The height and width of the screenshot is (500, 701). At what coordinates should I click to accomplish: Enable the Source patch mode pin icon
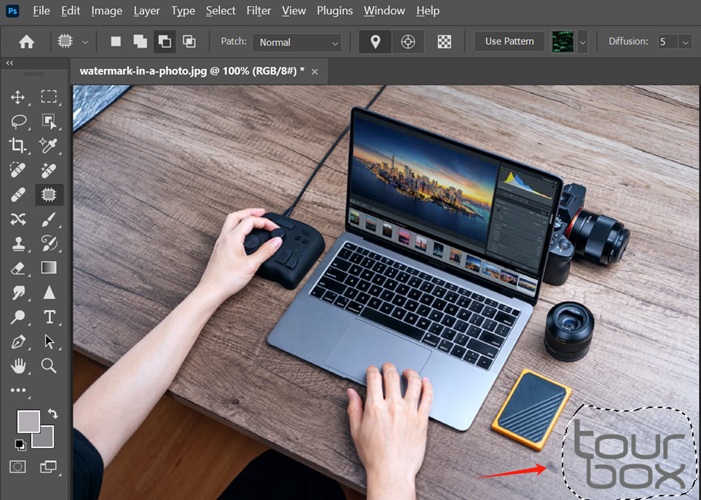pos(375,42)
